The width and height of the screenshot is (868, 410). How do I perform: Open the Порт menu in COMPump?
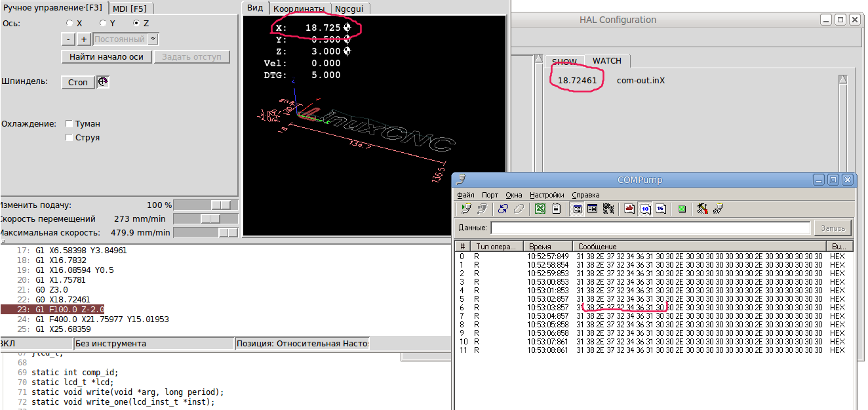coord(490,195)
